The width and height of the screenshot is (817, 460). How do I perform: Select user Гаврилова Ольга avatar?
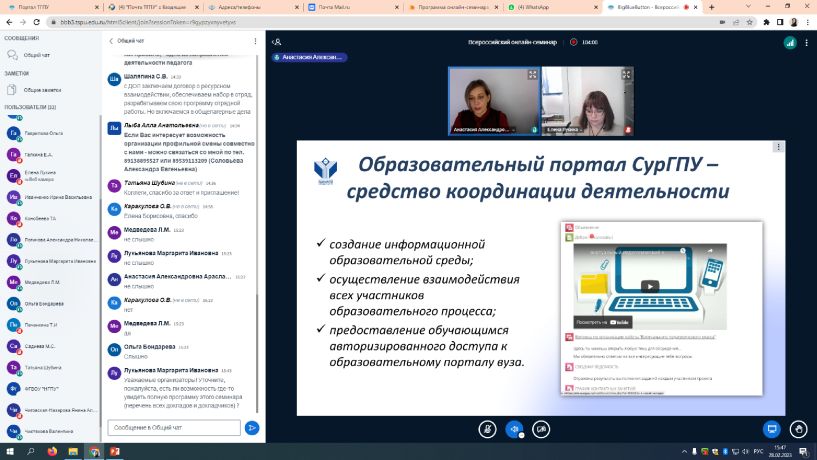[14, 133]
